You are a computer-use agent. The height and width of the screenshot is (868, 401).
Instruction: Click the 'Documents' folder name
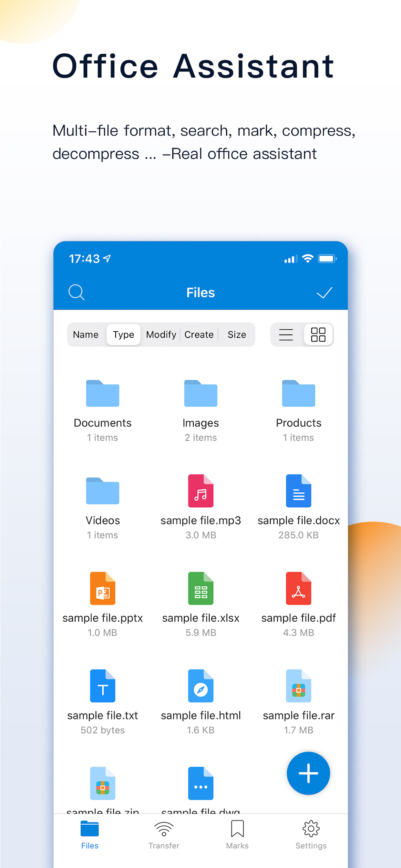click(x=102, y=423)
